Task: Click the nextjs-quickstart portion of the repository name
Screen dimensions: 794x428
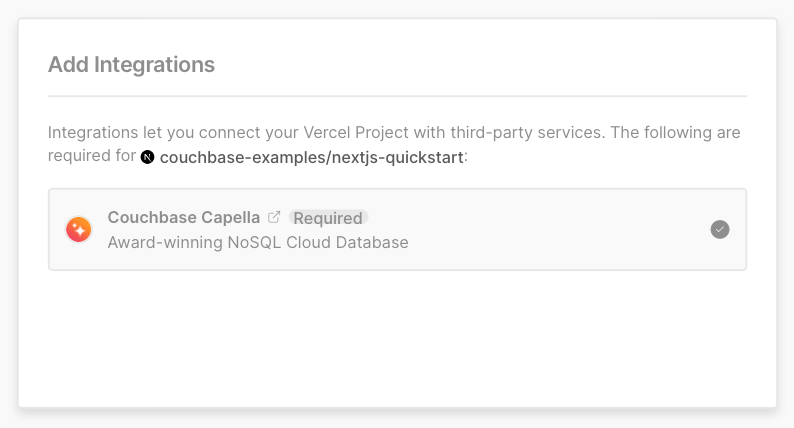Action: click(x=398, y=158)
